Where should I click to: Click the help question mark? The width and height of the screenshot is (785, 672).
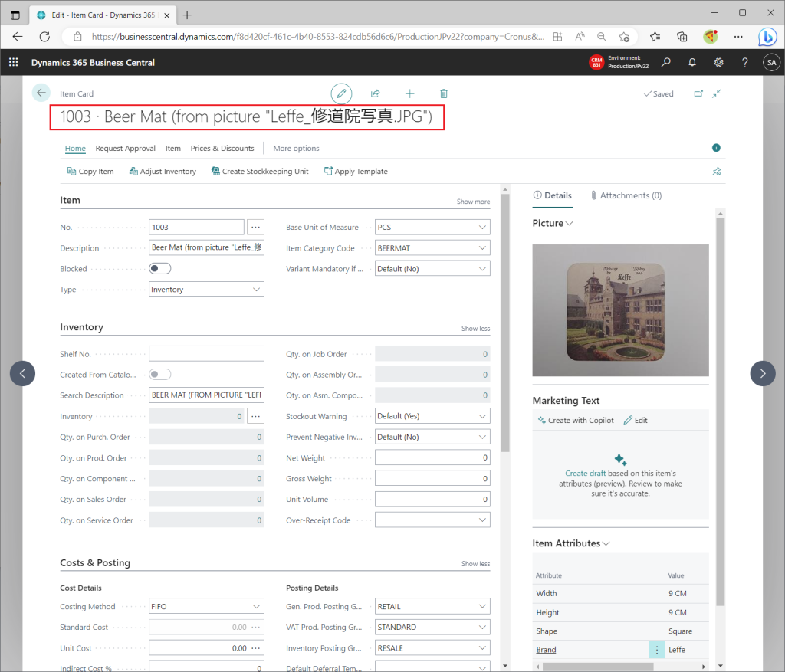(745, 62)
